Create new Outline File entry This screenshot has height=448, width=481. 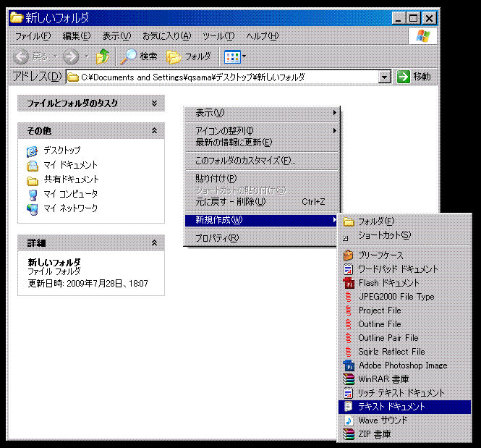(x=404, y=324)
